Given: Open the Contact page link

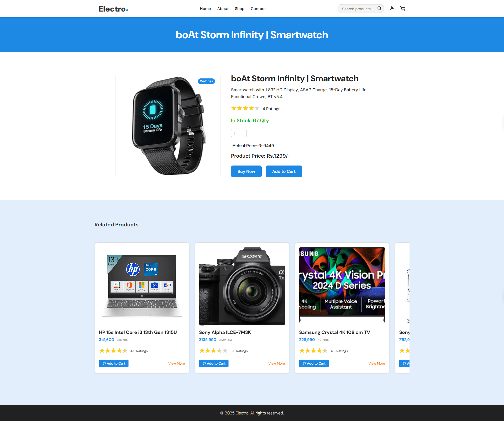Looking at the screenshot, I should (x=258, y=9).
